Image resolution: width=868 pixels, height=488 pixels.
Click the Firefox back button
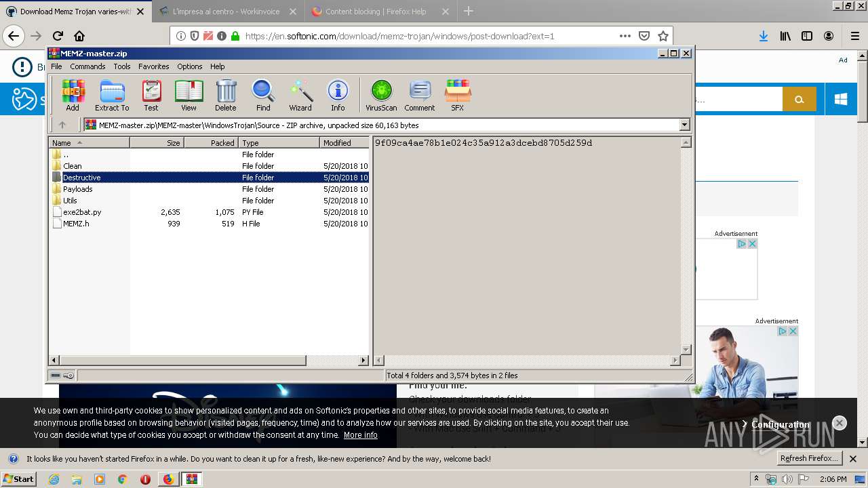point(14,36)
